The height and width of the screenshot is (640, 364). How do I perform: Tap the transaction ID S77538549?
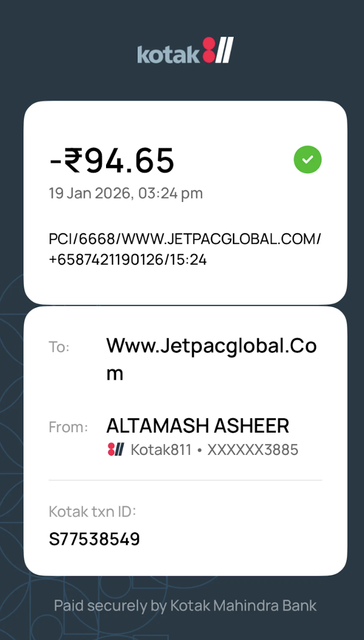(94, 539)
